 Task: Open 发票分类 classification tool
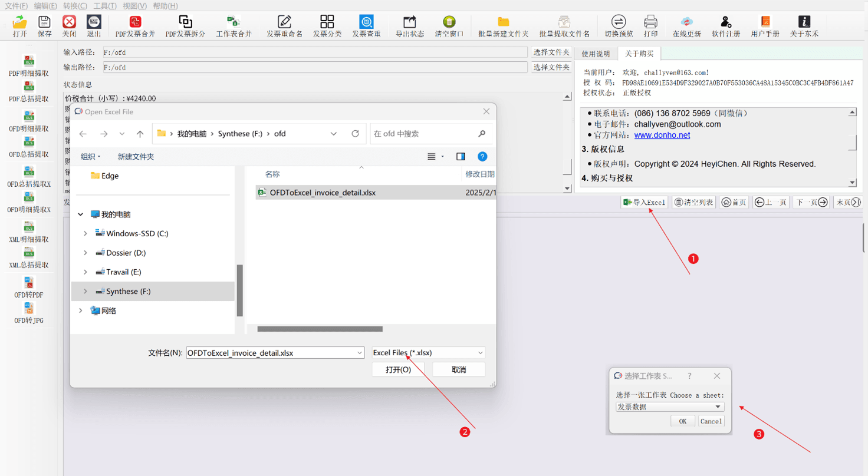click(x=327, y=27)
